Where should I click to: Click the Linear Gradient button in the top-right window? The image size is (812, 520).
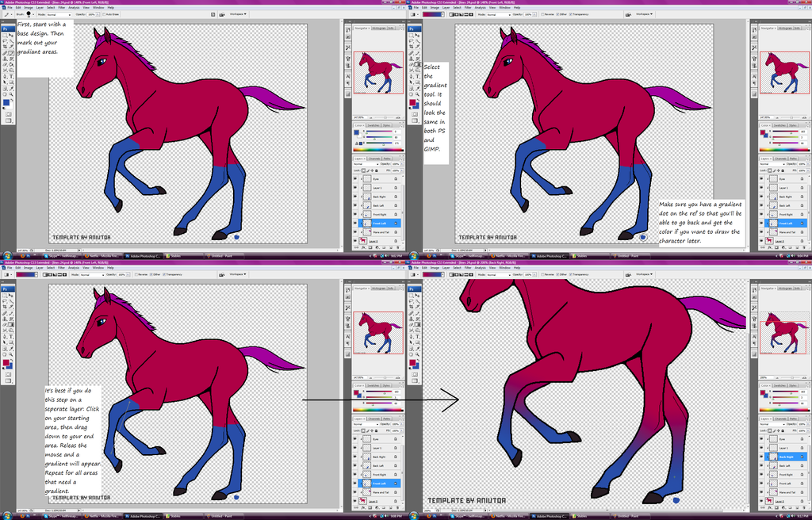pos(452,14)
